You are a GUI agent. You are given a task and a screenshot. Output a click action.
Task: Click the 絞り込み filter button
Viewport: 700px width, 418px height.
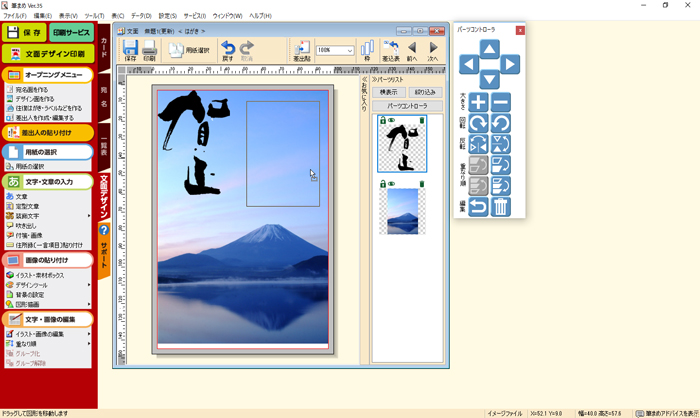[424, 92]
